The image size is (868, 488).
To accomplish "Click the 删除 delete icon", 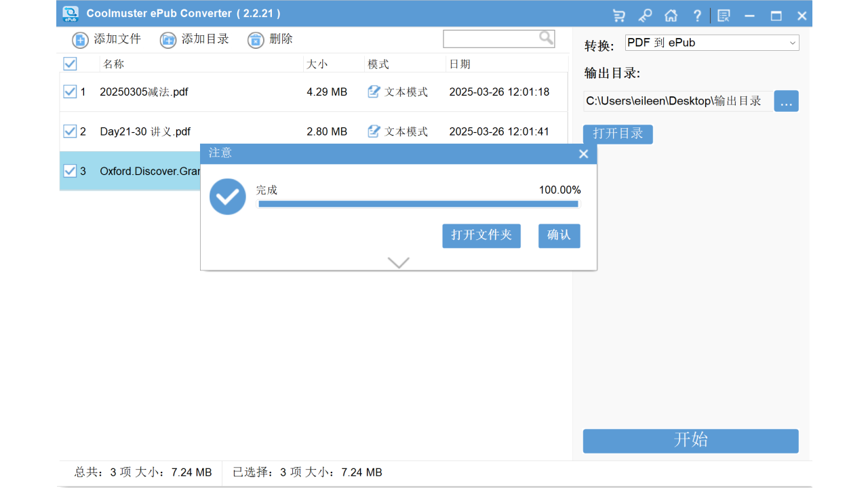I will [255, 39].
